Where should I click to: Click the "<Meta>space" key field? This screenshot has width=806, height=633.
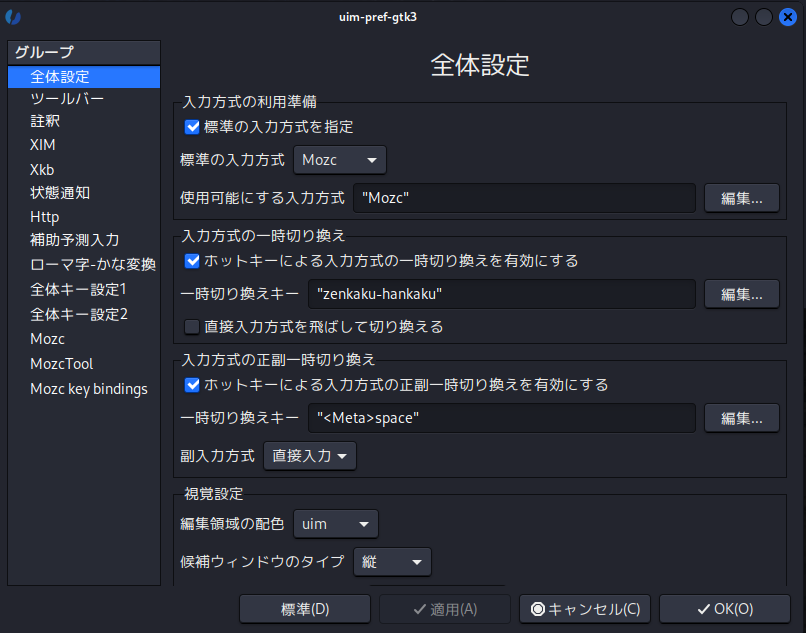(502, 418)
